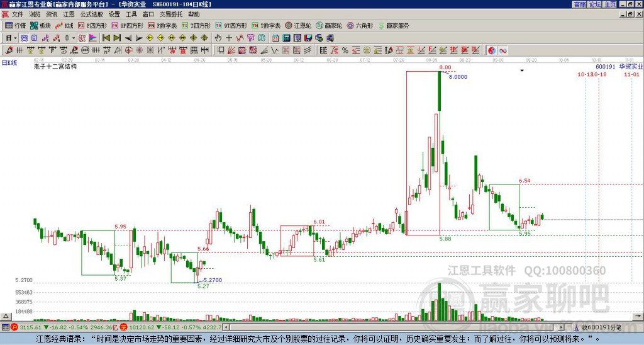
Task: Select the 9P四方形 tool
Action: coord(127,25)
